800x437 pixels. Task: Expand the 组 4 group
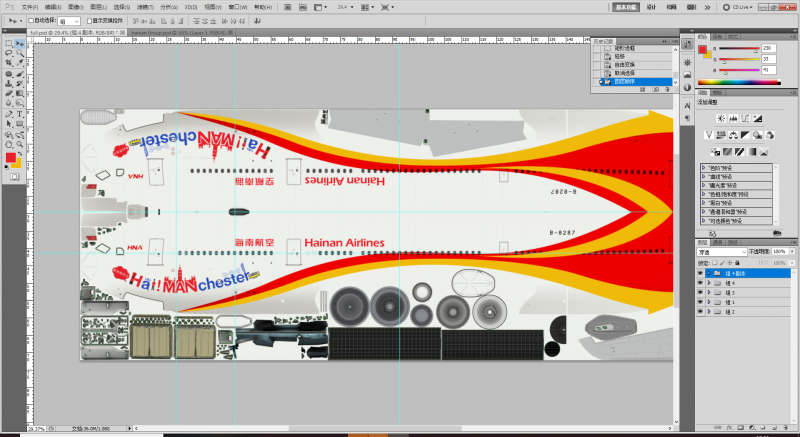pyautogui.click(x=709, y=283)
